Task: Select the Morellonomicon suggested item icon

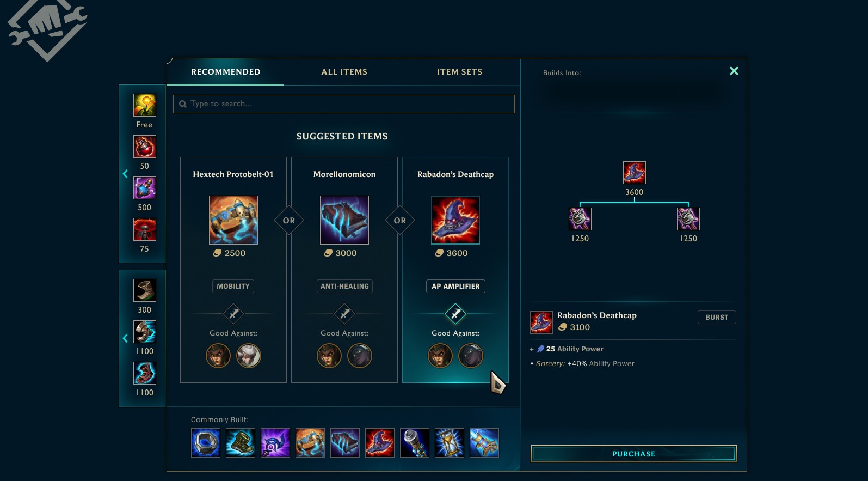Action: pyautogui.click(x=344, y=220)
